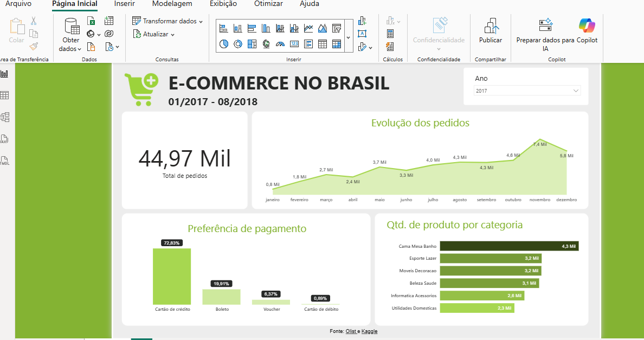
Task: Open the Ajuda ribbon tab
Action: (x=310, y=4)
